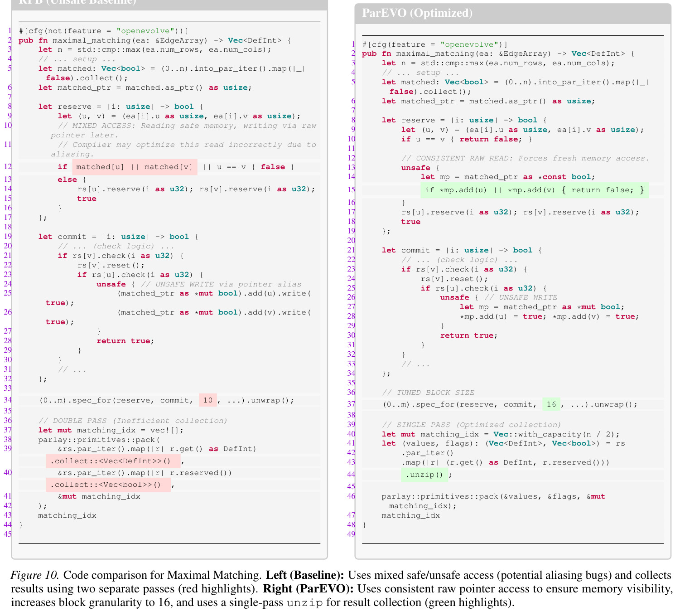
Task: Click the '// DOUBLE PASS (Inefficient collection)' comment
Action: pos(133,421)
